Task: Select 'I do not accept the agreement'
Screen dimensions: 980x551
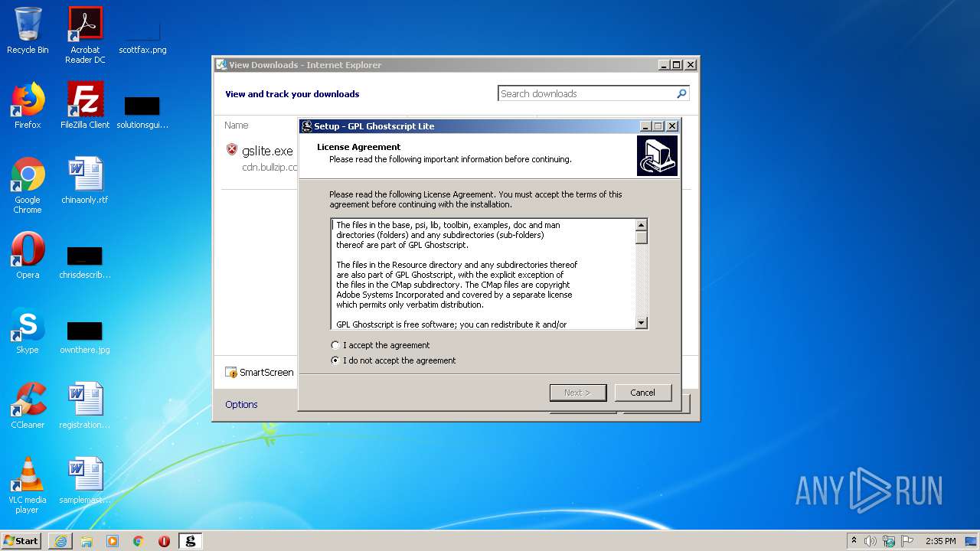Action: (394, 360)
